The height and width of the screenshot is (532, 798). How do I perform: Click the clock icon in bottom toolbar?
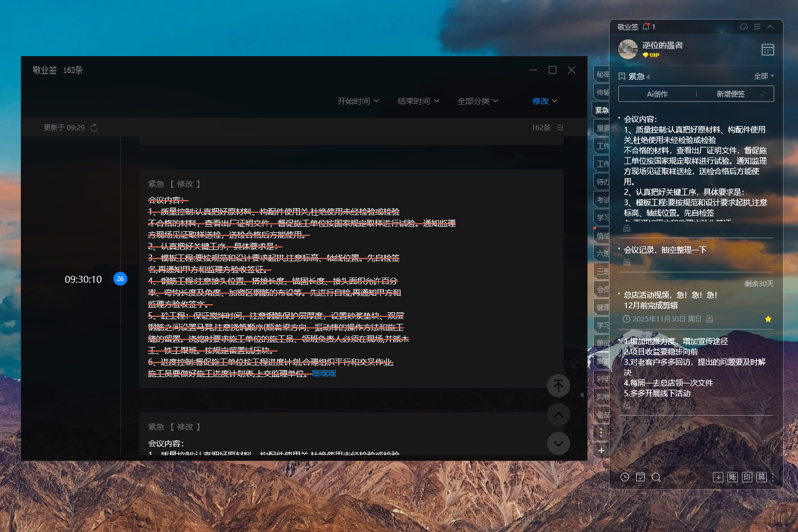click(625, 477)
